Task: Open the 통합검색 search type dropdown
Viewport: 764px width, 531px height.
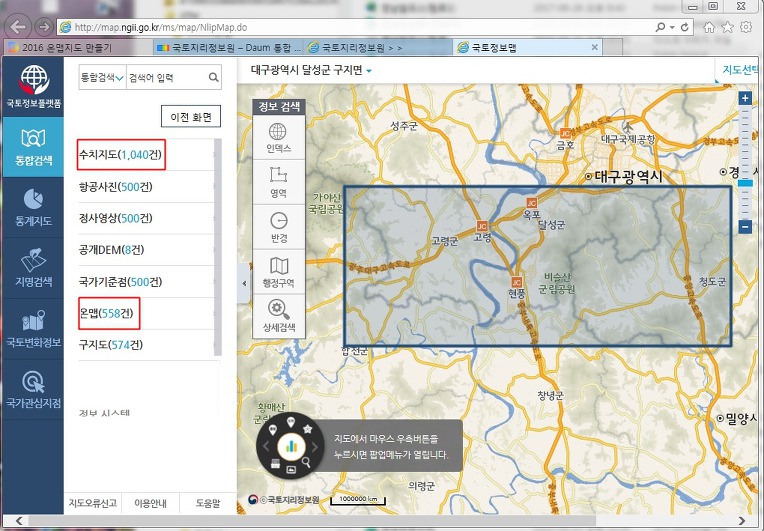Action: coord(102,77)
